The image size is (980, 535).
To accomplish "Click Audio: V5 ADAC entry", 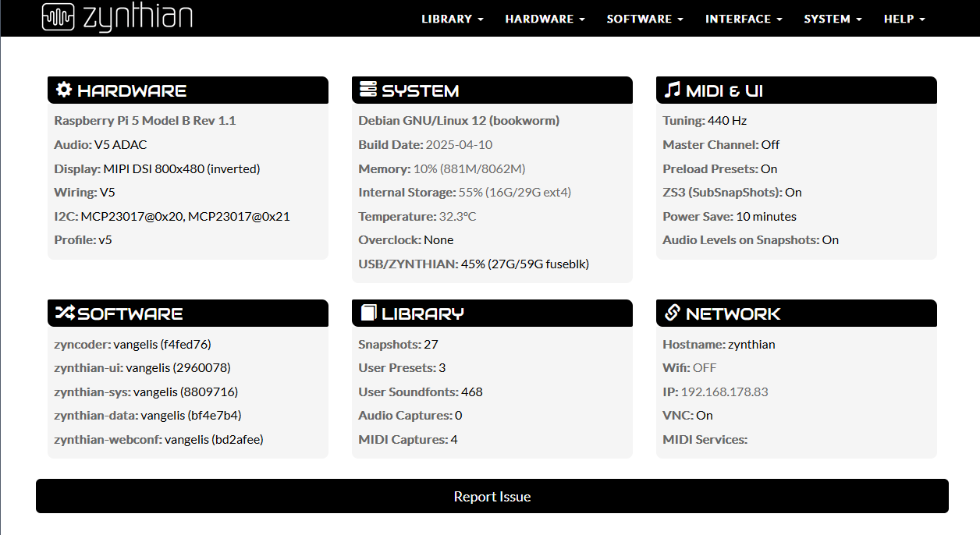I will (x=101, y=144).
